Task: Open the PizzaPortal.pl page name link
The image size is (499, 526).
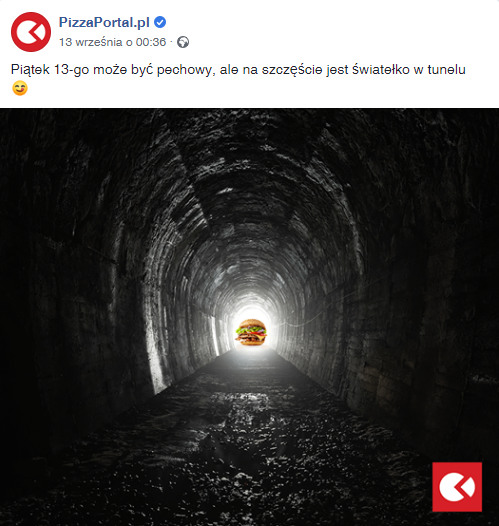Action: click(x=104, y=22)
